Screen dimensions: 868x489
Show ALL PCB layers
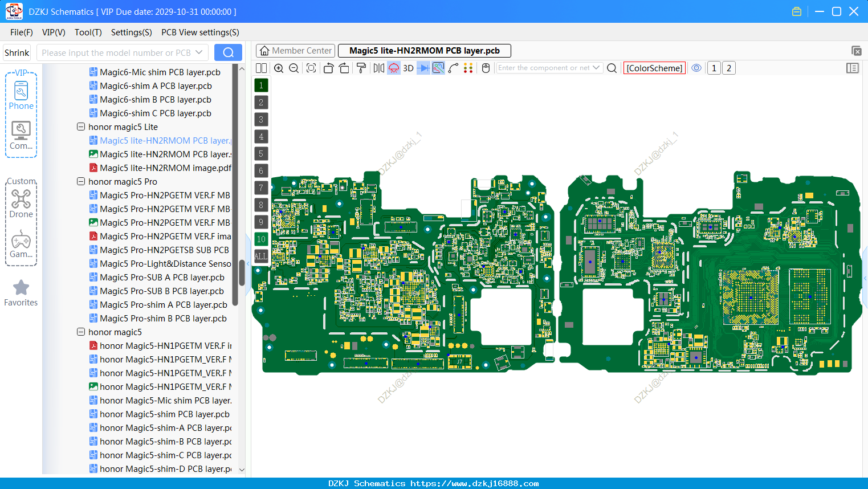261,256
